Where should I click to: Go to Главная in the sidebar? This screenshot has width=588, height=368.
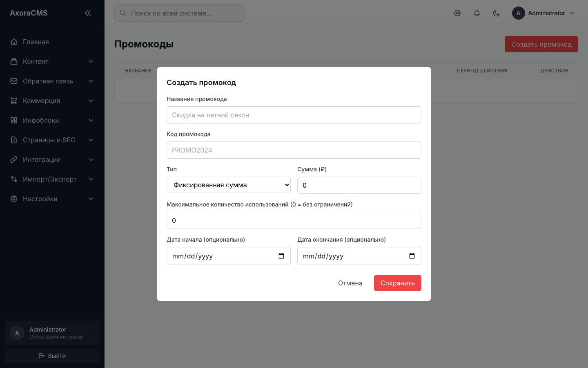coord(52,42)
